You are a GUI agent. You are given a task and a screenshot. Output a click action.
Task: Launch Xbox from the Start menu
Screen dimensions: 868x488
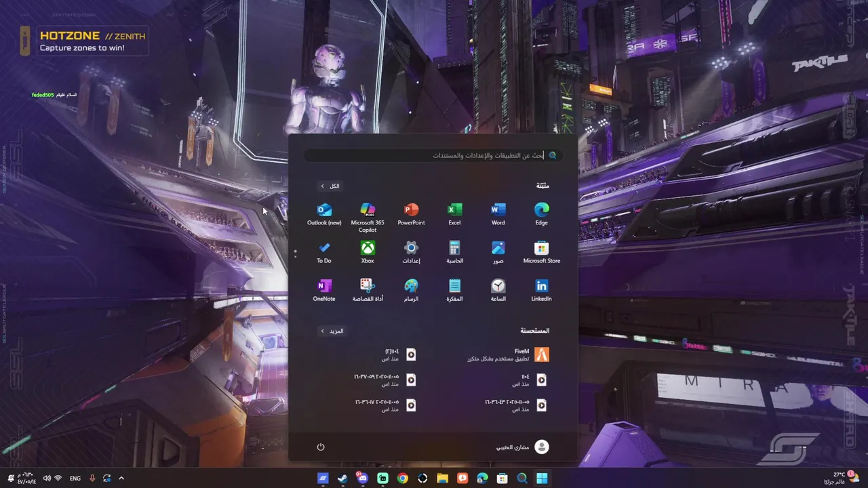[368, 252]
